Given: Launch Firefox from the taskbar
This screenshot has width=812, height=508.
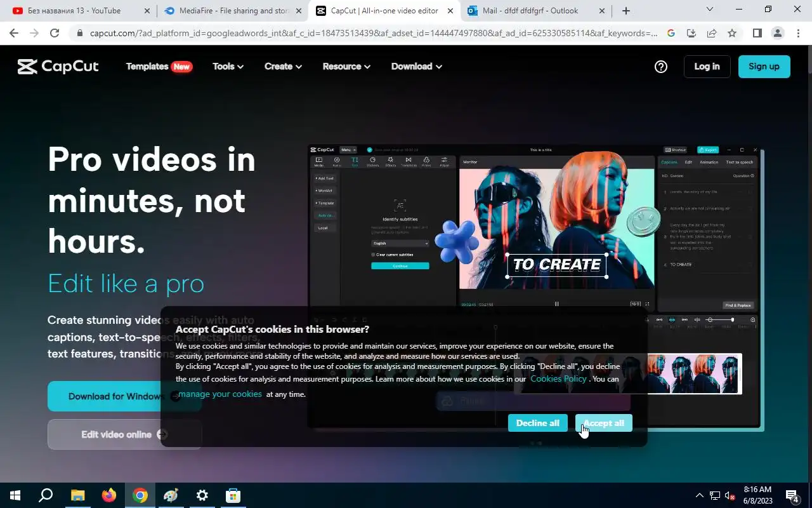Looking at the screenshot, I should pos(108,495).
